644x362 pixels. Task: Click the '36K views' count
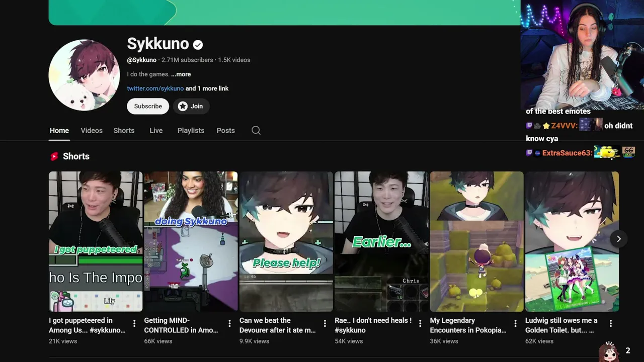click(444, 341)
